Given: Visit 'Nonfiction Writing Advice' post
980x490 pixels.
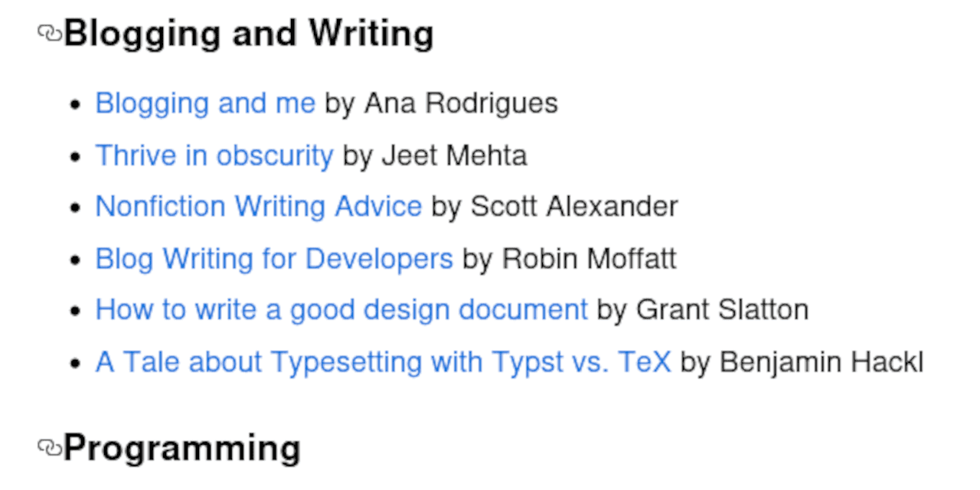Looking at the screenshot, I should coord(259,207).
